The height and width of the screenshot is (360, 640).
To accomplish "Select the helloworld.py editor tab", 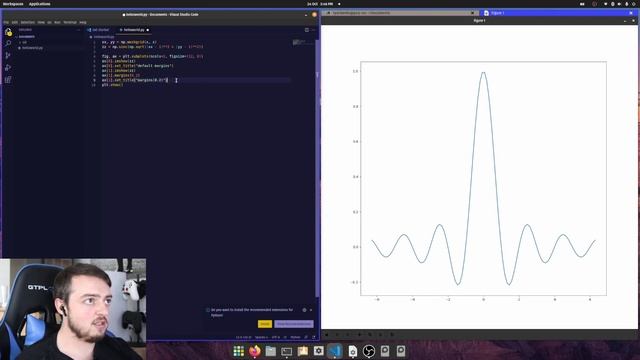I will (x=134, y=30).
